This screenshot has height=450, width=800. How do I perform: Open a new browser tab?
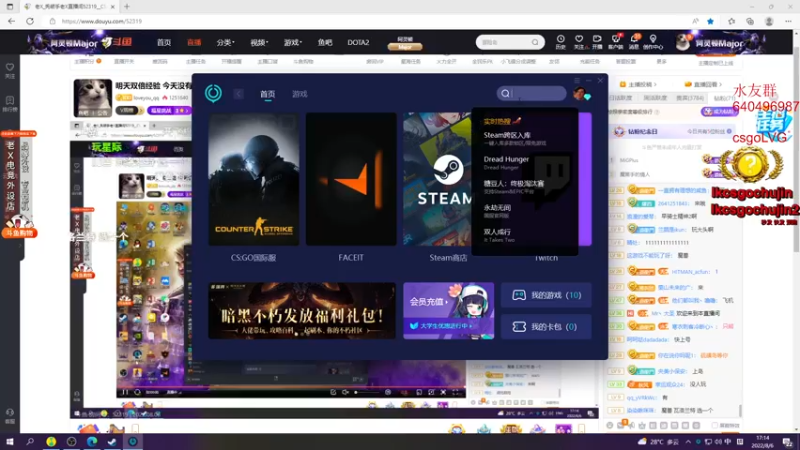tap(127, 7)
